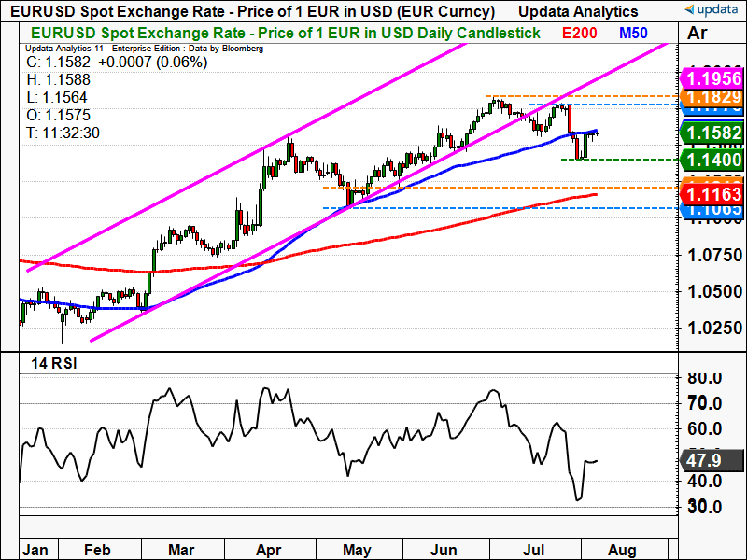Click the high value H: 1.1588
The width and height of the screenshot is (747, 560).
coord(58,80)
